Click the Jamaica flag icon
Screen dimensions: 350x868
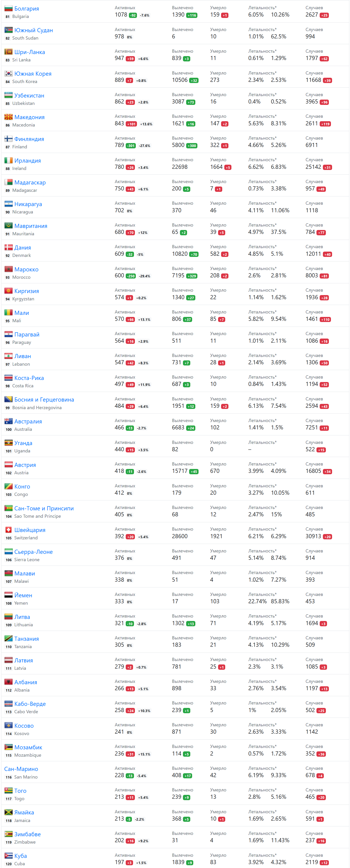click(x=9, y=812)
